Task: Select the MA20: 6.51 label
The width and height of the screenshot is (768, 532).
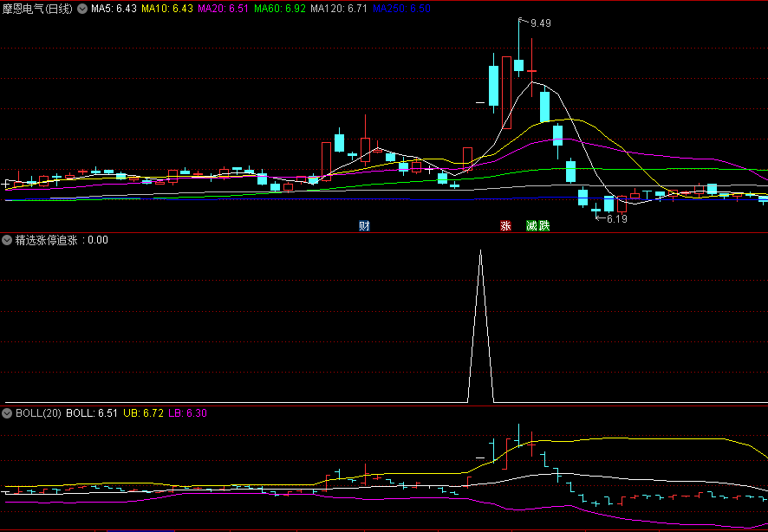Action: [x=224, y=9]
